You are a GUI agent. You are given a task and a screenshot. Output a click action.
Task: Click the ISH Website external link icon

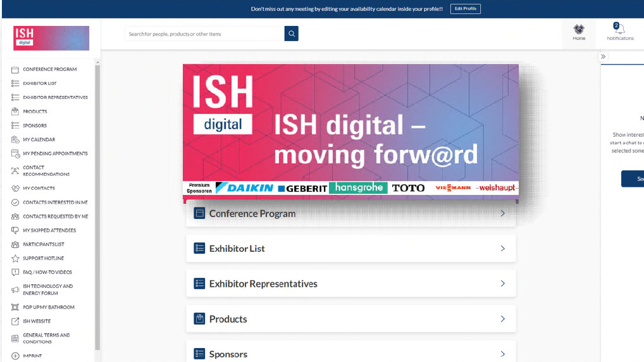(15, 321)
